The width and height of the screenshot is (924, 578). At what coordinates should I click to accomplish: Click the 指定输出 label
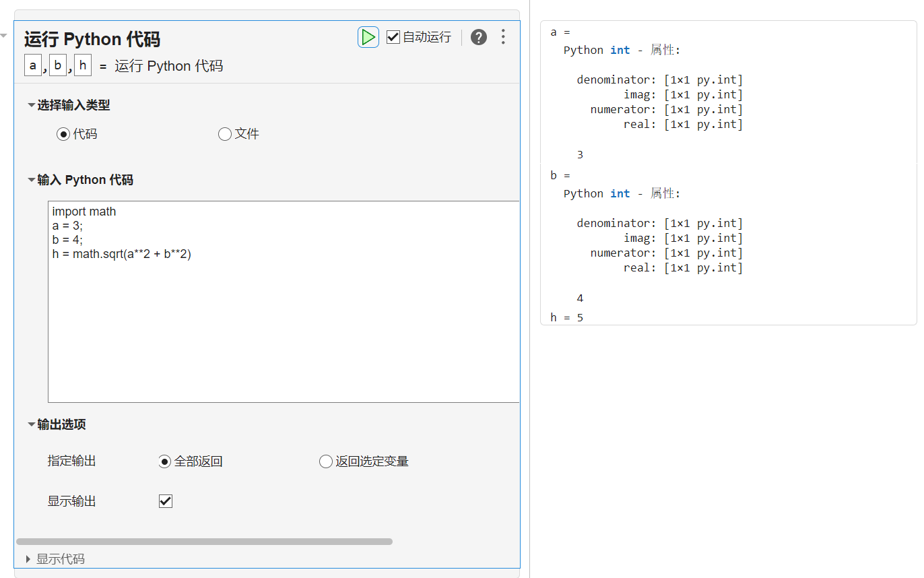coord(71,461)
